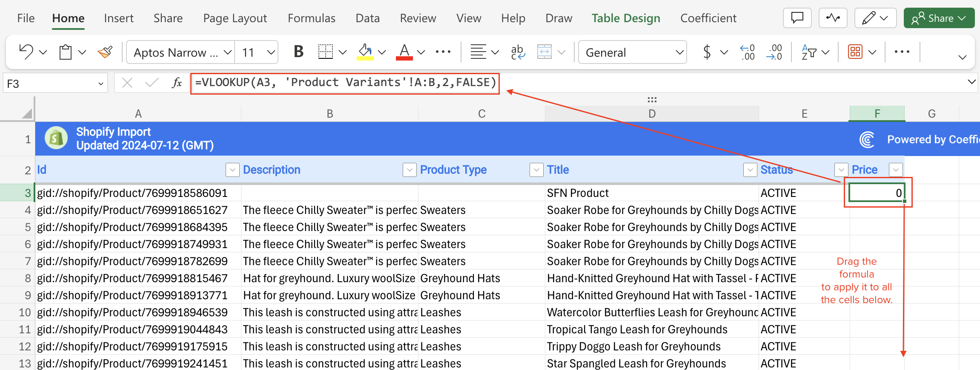Click the Borders icon
The image size is (980, 370).
click(326, 52)
